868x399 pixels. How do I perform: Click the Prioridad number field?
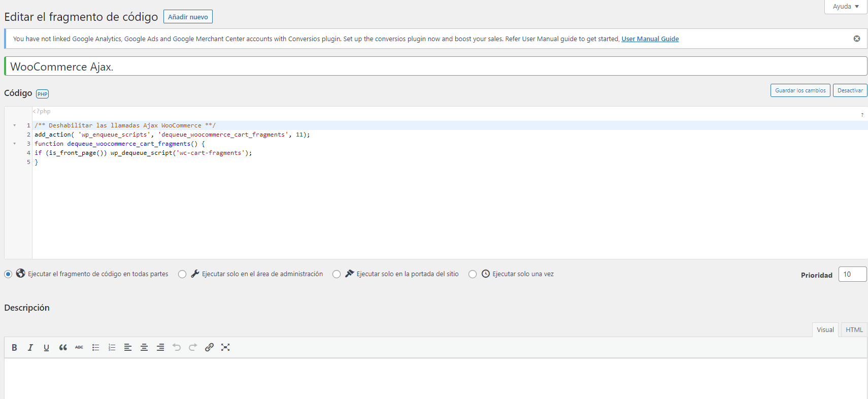tap(853, 274)
